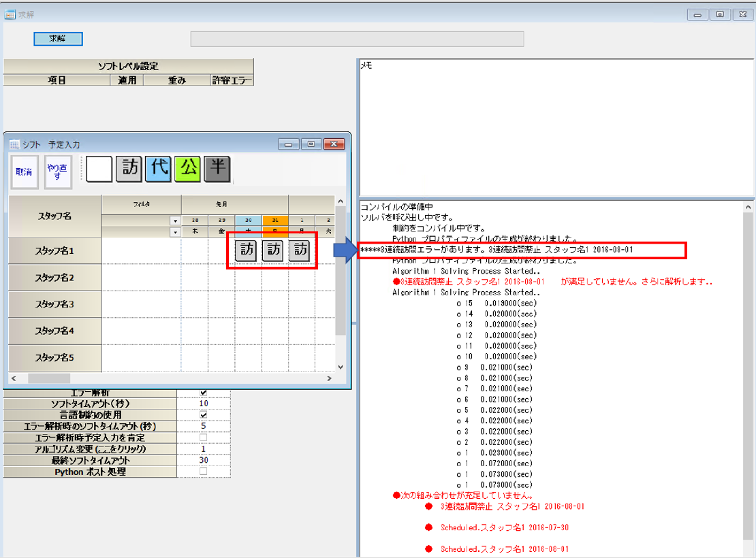Toggle the 言語制約の使用 checkbox
The height and width of the screenshot is (558, 756).
click(x=203, y=415)
